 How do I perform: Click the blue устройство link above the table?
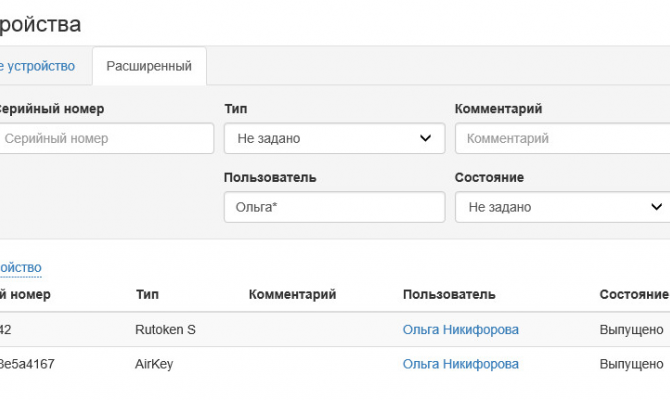click(20, 267)
